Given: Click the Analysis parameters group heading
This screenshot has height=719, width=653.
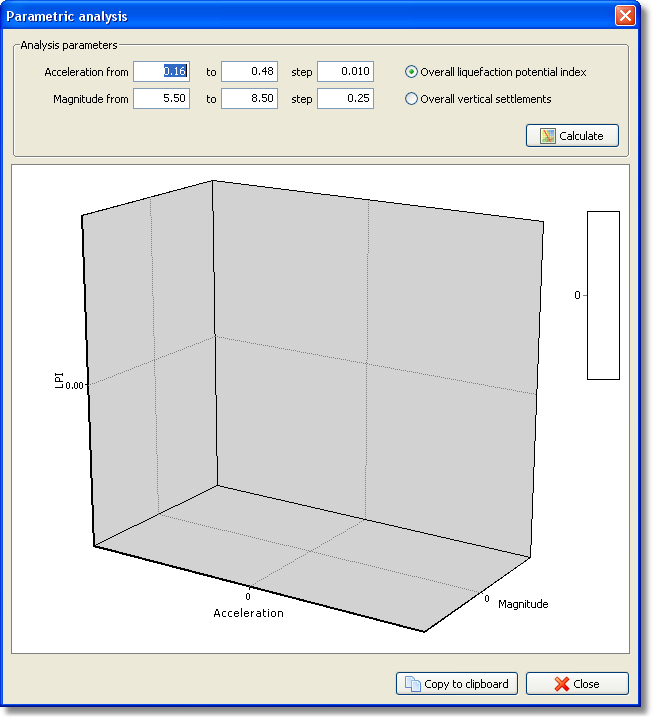Looking at the screenshot, I should tap(69, 45).
